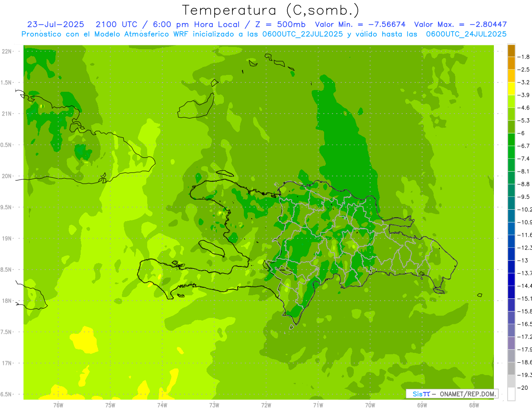Viewport: 532px width, 411px height.
Task: Click the '2100 UTC' time label
Action: pyautogui.click(x=116, y=25)
